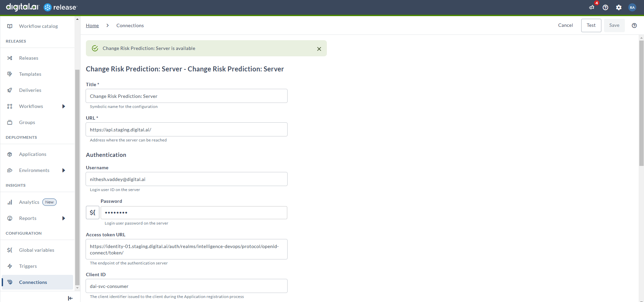The height and width of the screenshot is (302, 644).
Task: Click the Environments icon in sidebar
Action: (10, 170)
